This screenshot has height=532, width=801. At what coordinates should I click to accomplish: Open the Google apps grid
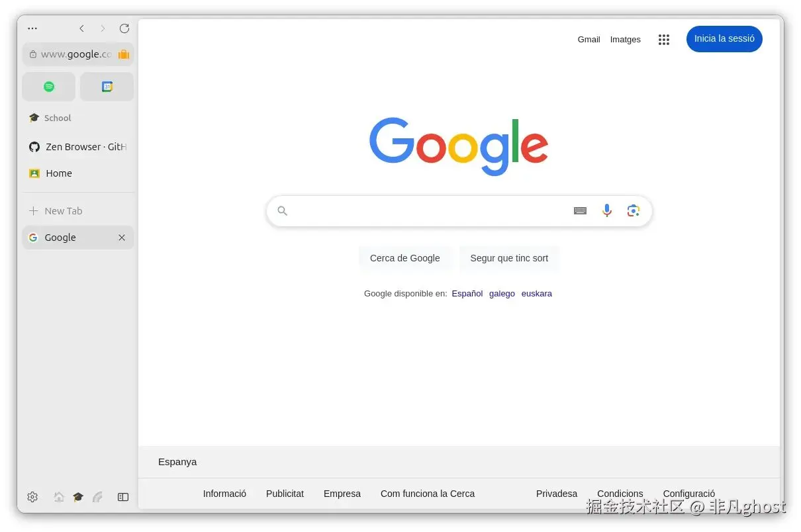(664, 40)
